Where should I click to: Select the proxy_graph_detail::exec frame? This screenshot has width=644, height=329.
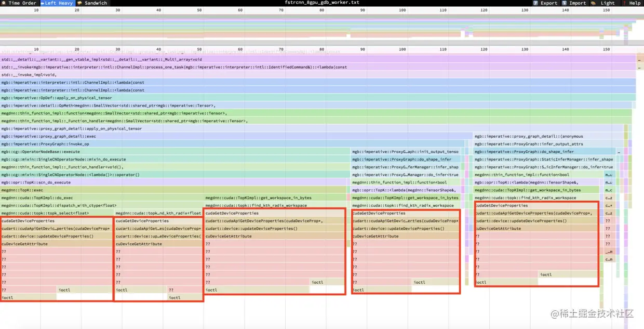click(236, 136)
